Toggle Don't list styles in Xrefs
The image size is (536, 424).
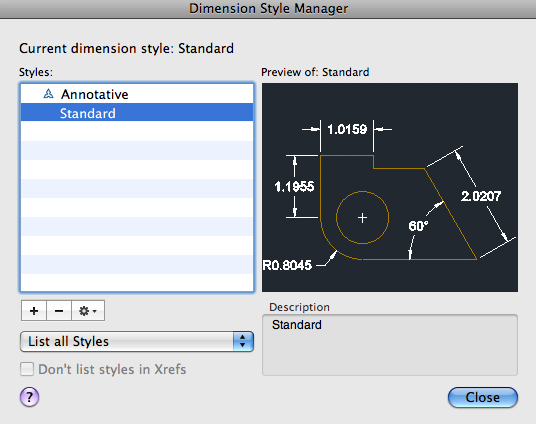point(27,369)
